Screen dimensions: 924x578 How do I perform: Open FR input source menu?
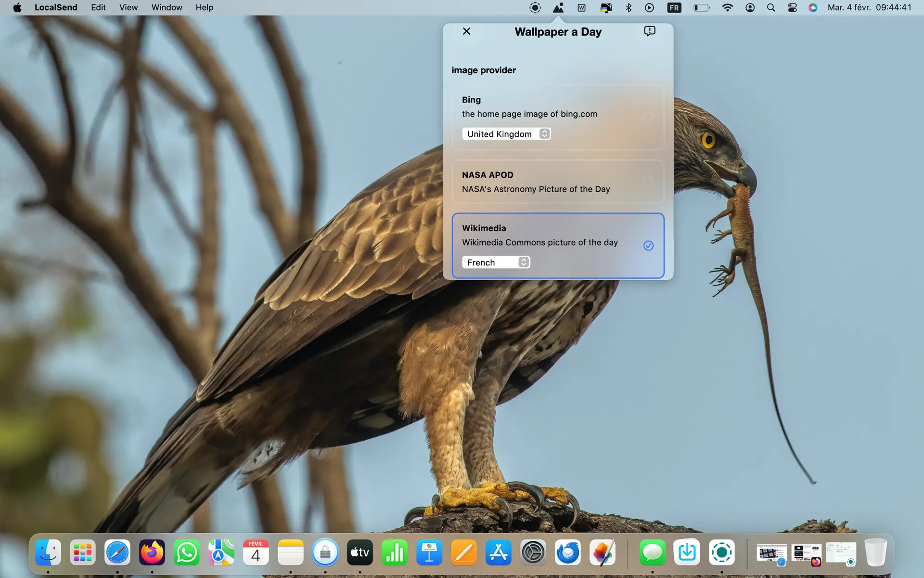[x=674, y=8]
